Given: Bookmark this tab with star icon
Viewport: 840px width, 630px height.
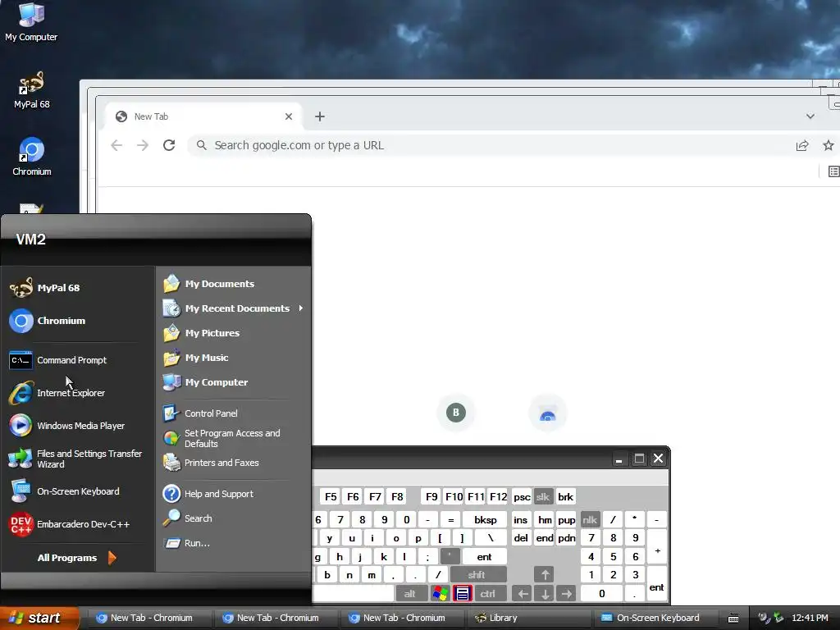Looking at the screenshot, I should click(x=829, y=145).
